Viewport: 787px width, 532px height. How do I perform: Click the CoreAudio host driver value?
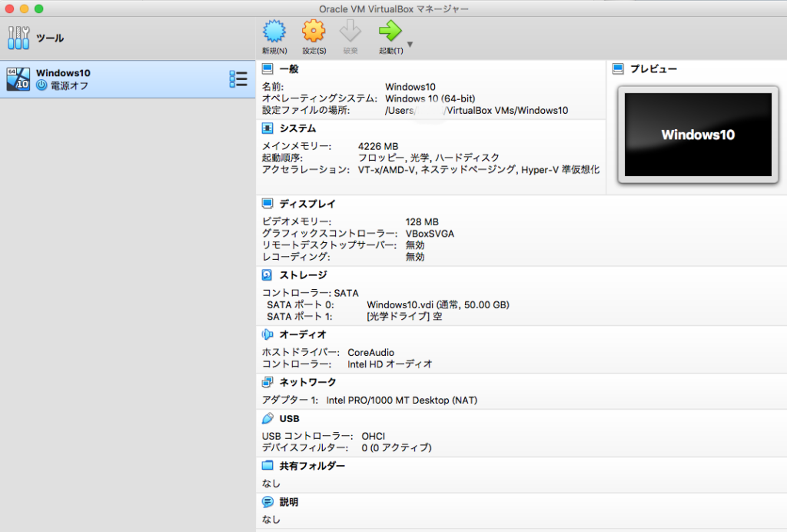371,352
